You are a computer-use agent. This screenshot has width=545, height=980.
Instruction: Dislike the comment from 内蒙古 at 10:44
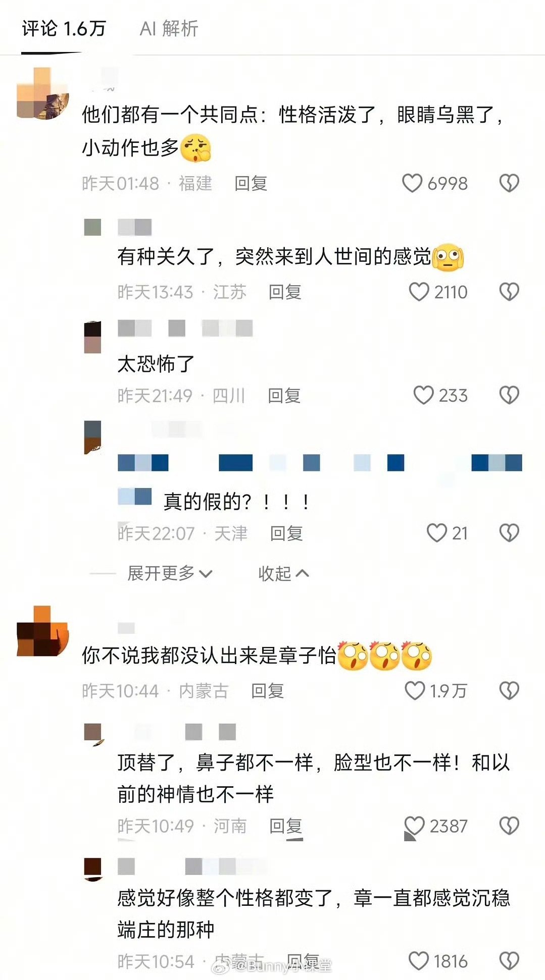point(509,690)
